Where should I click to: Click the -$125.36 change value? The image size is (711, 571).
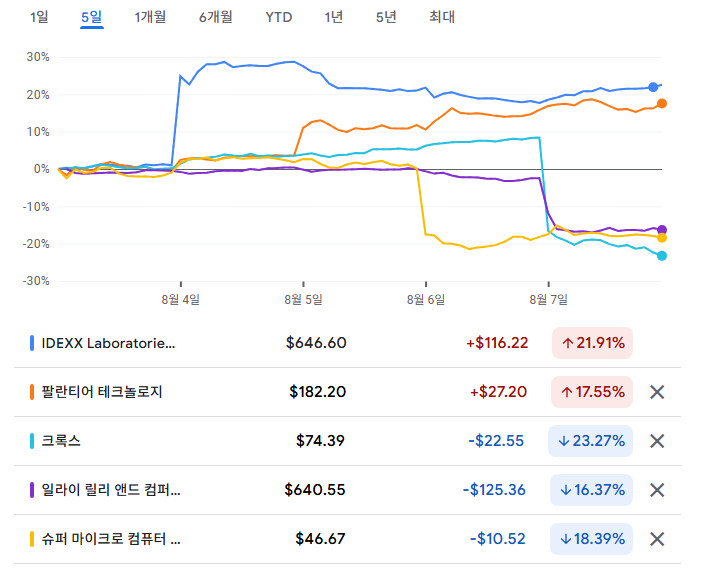(x=494, y=490)
